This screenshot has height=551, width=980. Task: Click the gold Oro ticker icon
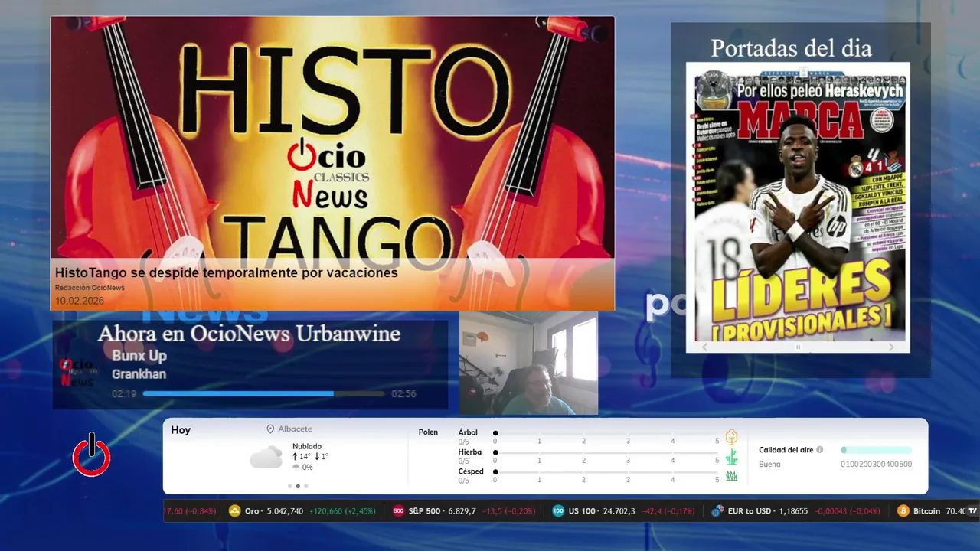coord(235,510)
